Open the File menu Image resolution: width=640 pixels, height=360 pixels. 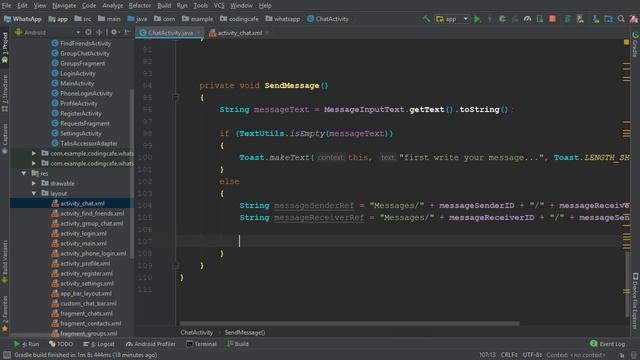[7, 6]
